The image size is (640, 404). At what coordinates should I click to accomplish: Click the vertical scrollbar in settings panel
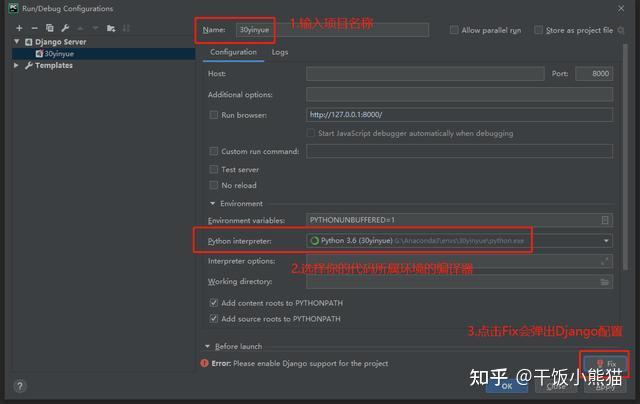(x=625, y=157)
